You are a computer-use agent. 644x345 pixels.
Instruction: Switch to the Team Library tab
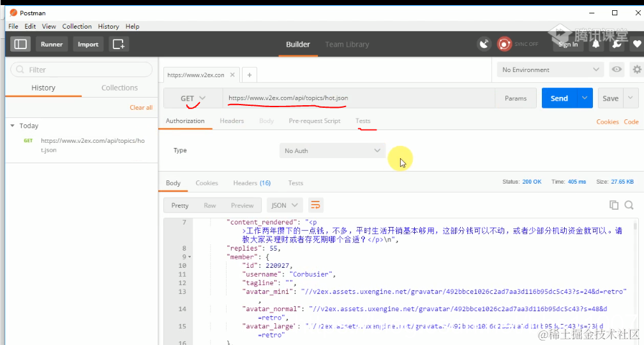[347, 44]
